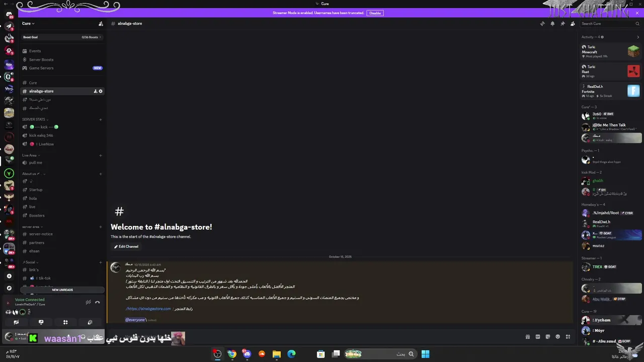Click create invite icon on alnabga-store channel
644x362 pixels.
coord(95,92)
